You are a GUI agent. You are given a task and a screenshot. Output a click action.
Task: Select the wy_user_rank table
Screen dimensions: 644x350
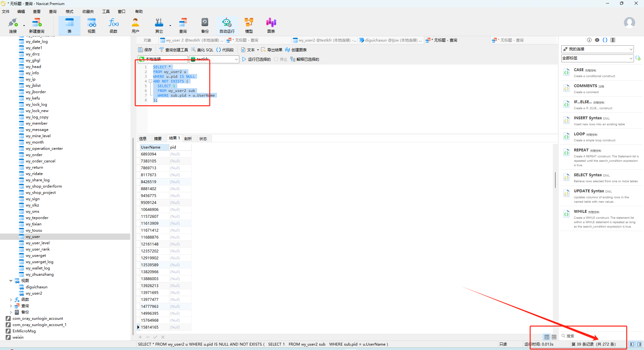click(x=37, y=249)
